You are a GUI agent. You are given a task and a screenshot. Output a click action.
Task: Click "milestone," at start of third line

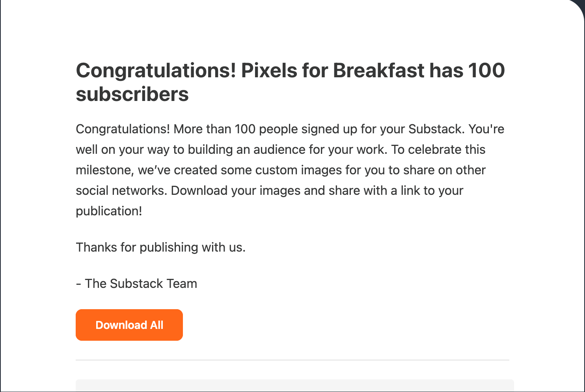point(105,170)
